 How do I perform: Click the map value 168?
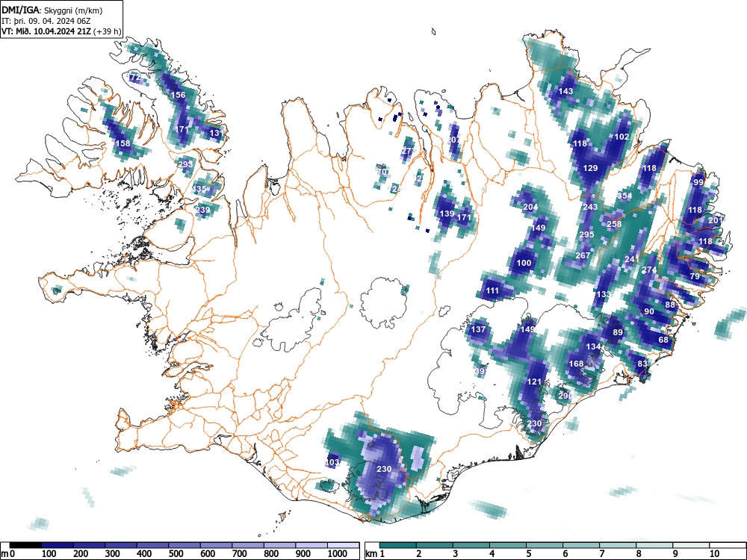click(576, 364)
